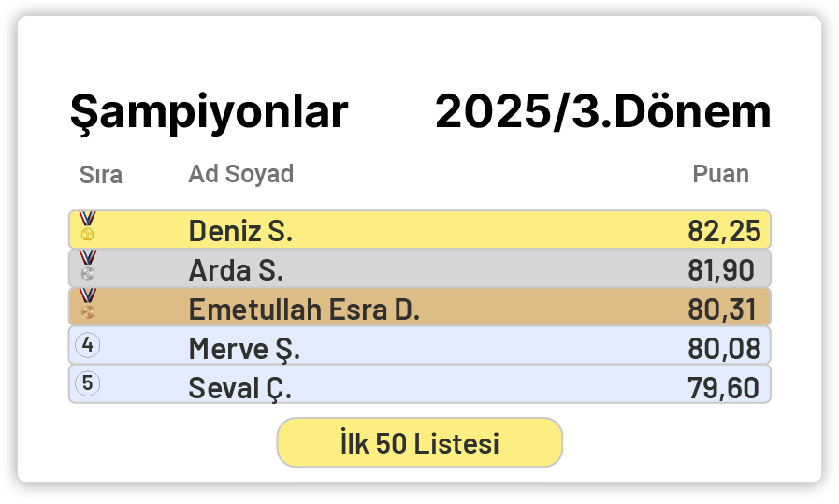This screenshot has height=504, width=839.
Task: Click the silver medal icon beside Arda S.
Action: 87,265
